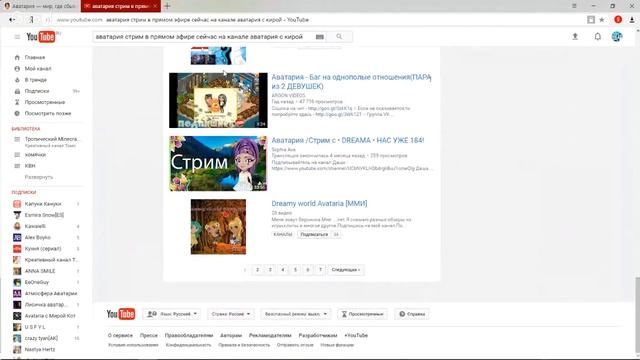Viewport: 640px width, 360px height.
Task: Open ANNA SMILE subscription channel
Action: click(x=40, y=271)
